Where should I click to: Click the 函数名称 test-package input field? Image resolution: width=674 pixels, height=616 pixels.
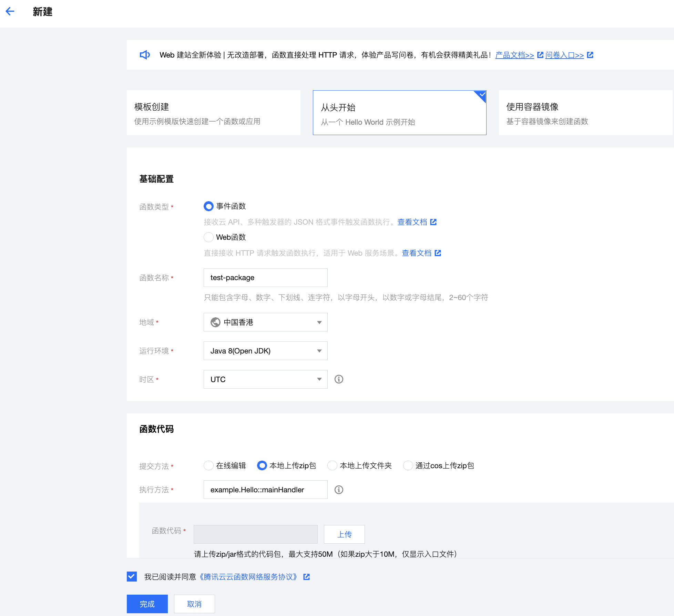click(266, 278)
